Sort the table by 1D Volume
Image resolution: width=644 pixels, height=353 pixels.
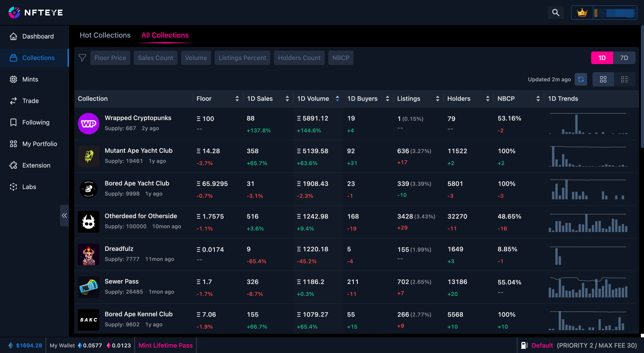(x=337, y=99)
